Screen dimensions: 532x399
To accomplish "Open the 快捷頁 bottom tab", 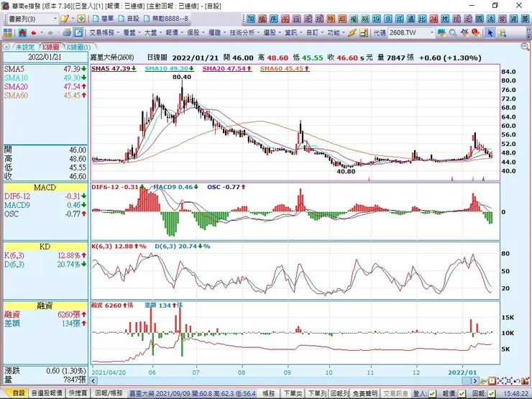I will (x=78, y=393).
